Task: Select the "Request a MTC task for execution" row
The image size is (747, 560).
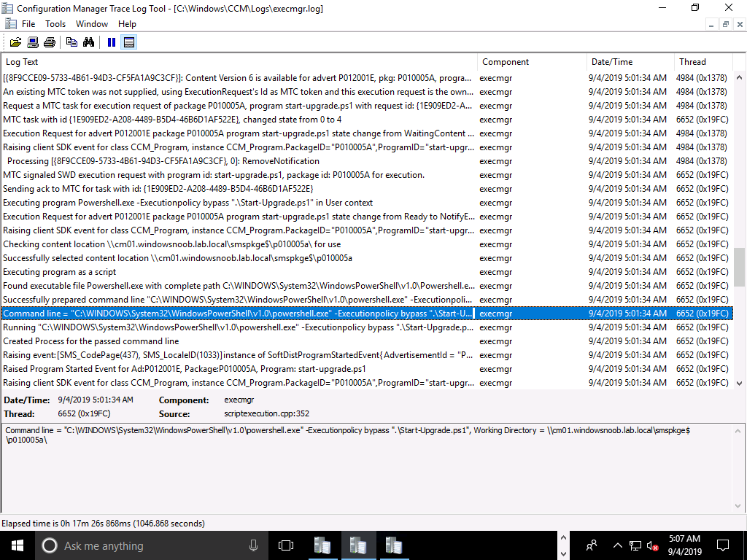Action: pyautogui.click(x=367, y=106)
